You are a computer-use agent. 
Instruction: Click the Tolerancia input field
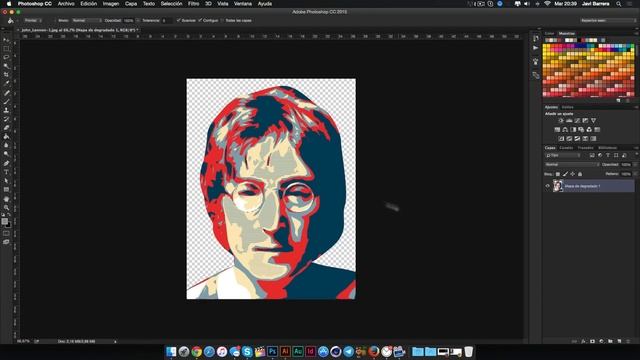click(x=167, y=20)
